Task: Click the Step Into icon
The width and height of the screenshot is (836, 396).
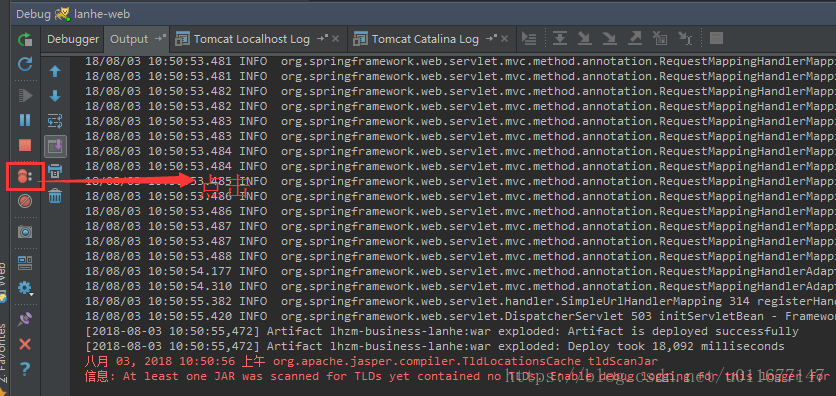Action: pyautogui.click(x=584, y=38)
